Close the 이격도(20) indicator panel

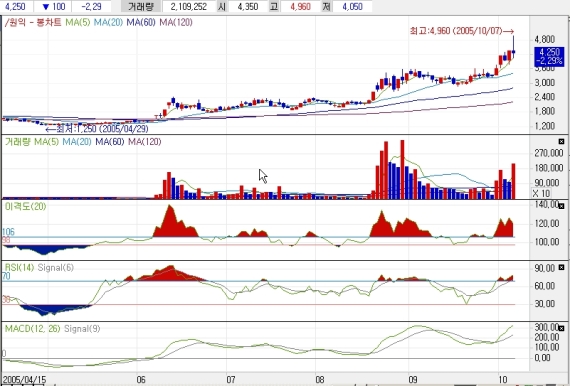(561, 206)
